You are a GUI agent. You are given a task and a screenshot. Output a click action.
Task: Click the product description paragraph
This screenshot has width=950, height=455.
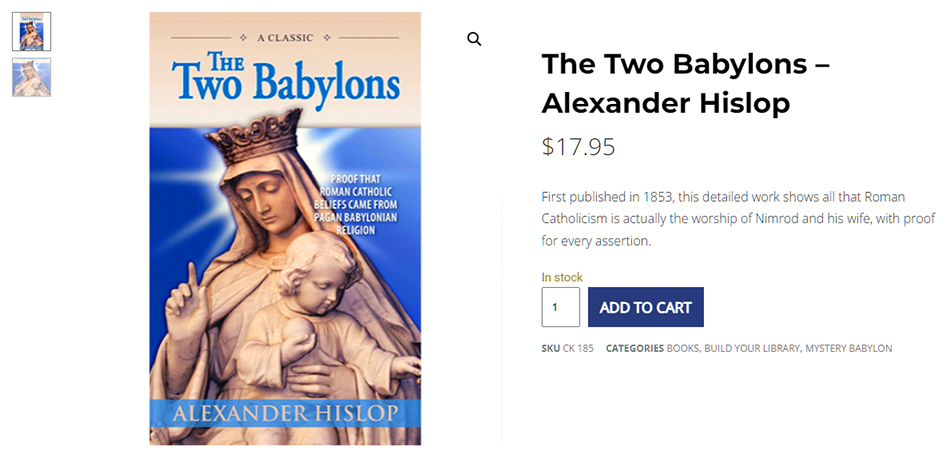(x=738, y=219)
